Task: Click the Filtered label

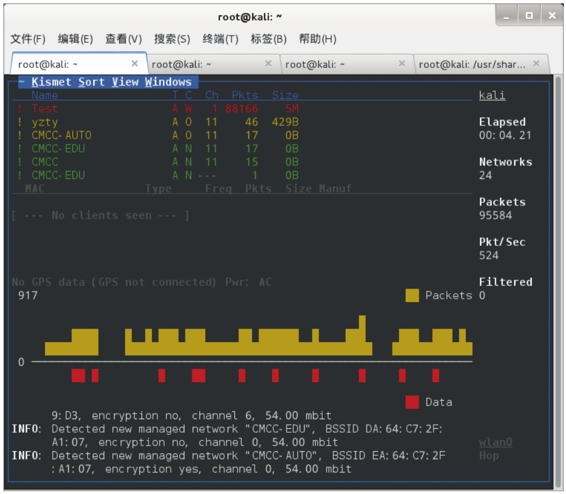Action: click(505, 282)
